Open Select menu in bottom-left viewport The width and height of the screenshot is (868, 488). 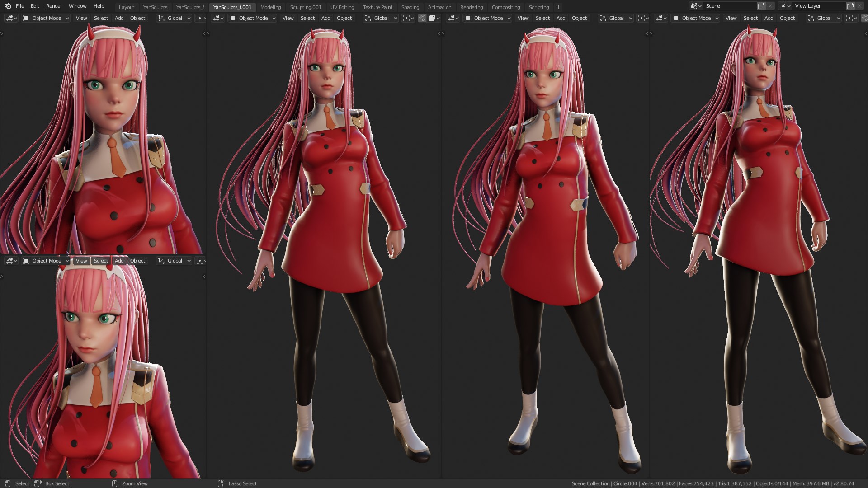(x=101, y=261)
